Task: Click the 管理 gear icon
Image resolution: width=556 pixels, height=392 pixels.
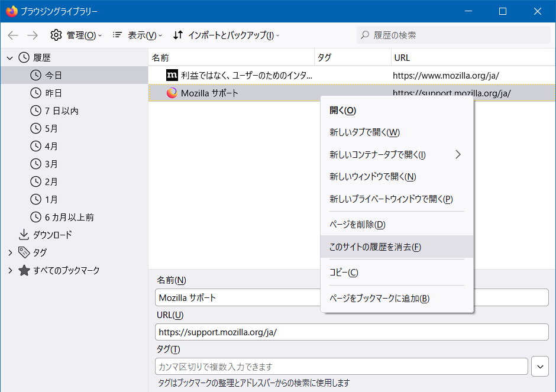Action: [56, 35]
